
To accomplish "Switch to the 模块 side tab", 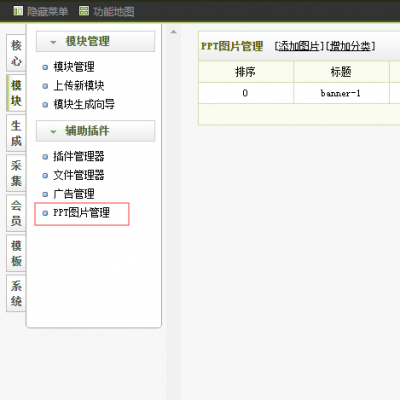I will (x=16, y=93).
